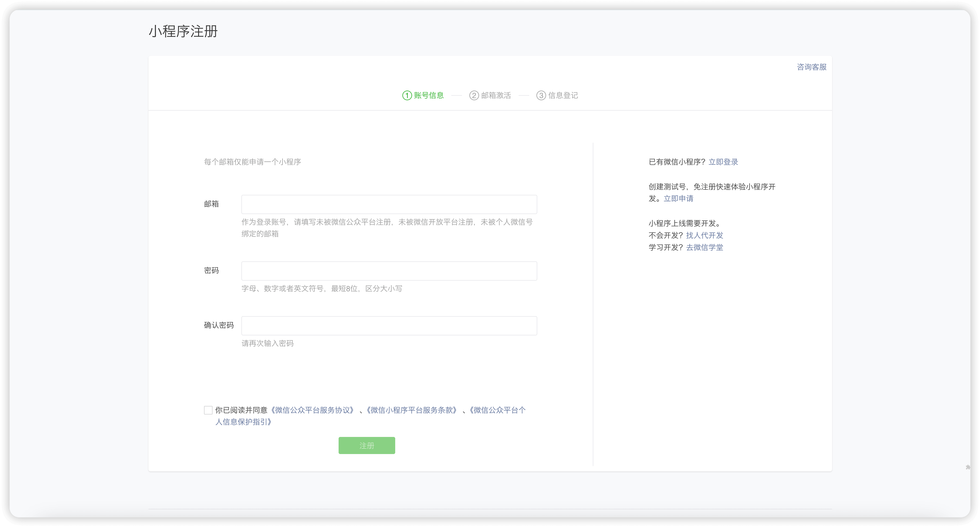
Task: Click 立即申请 to create a test account
Action: (x=679, y=198)
